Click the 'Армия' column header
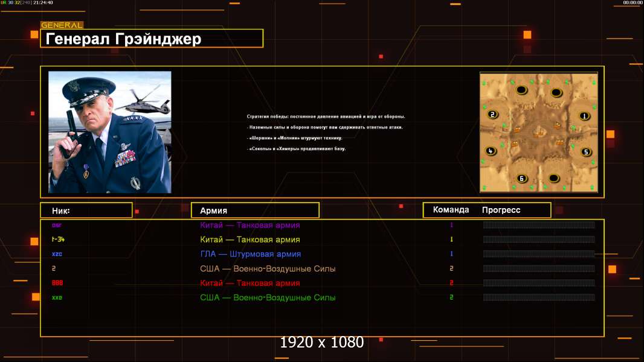Viewport: 644px width, 362px height. pos(255,211)
